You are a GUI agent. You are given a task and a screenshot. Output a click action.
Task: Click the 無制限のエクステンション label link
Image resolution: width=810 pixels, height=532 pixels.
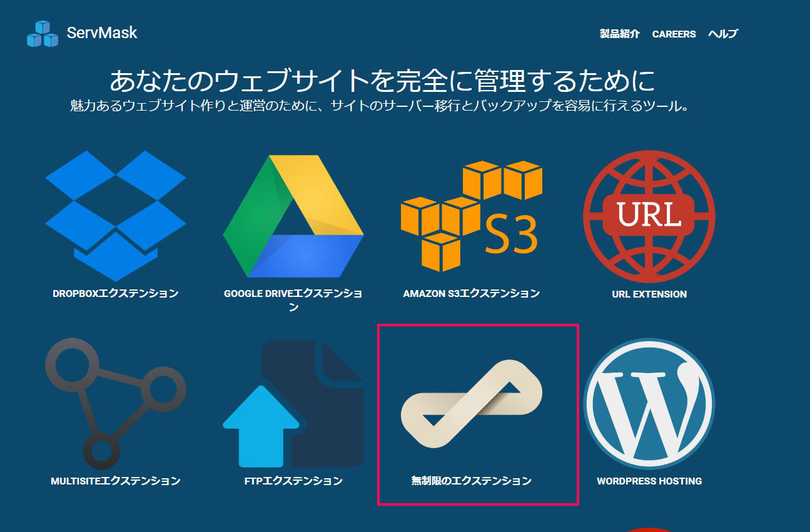[471, 481]
